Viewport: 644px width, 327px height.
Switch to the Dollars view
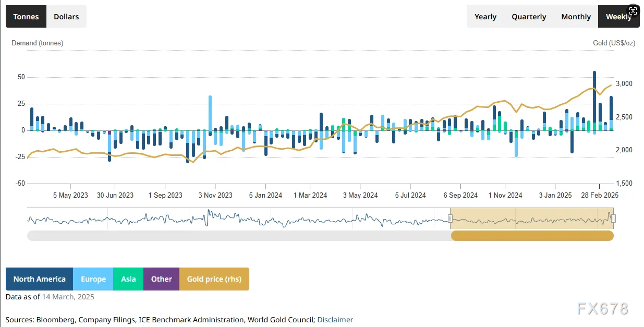coord(66,17)
